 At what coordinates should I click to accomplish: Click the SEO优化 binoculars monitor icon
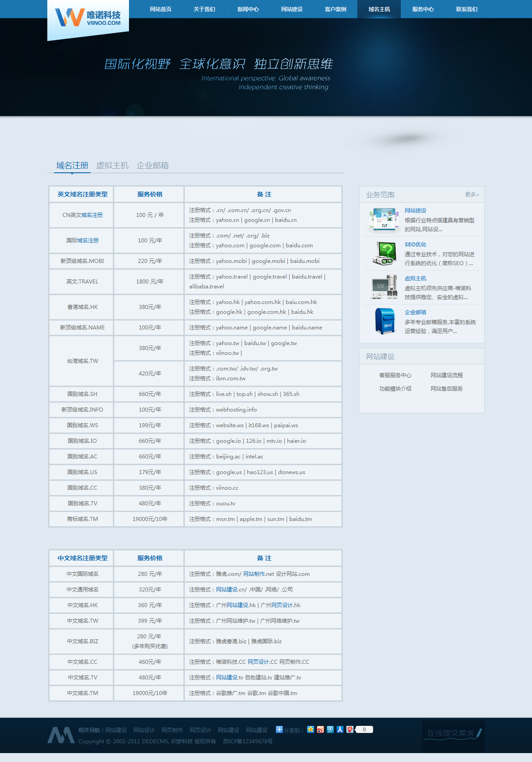coord(385,254)
